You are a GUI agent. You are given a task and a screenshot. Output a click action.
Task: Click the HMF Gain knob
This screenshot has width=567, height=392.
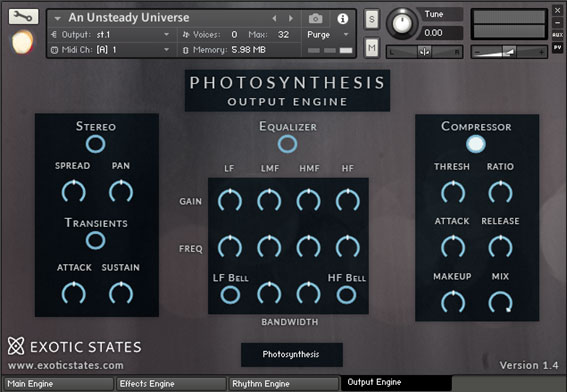pyautogui.click(x=308, y=200)
